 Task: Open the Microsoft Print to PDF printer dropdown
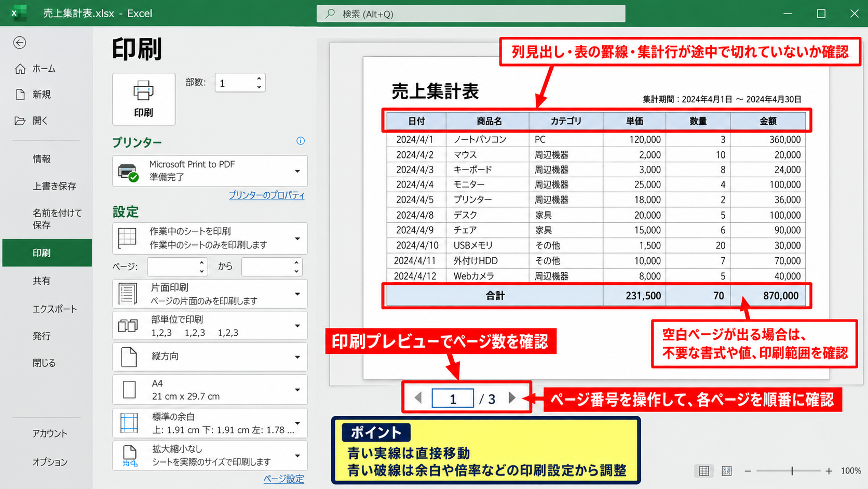click(x=210, y=171)
